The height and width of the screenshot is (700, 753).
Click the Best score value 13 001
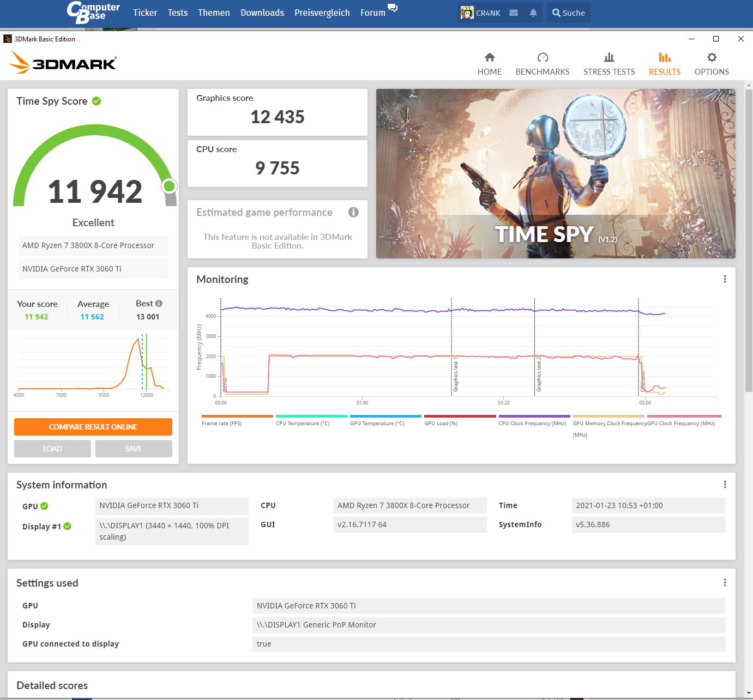point(148,317)
